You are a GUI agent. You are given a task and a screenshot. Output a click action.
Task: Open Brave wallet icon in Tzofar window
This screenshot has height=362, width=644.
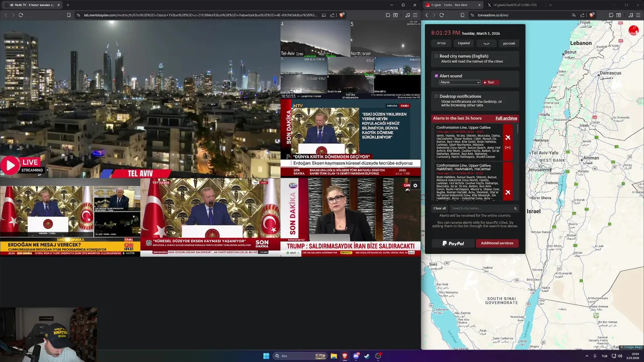619,15
